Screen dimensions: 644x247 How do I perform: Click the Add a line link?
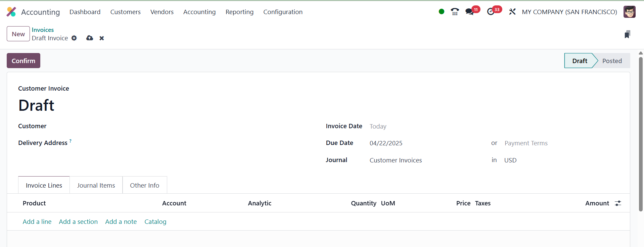[37, 222]
